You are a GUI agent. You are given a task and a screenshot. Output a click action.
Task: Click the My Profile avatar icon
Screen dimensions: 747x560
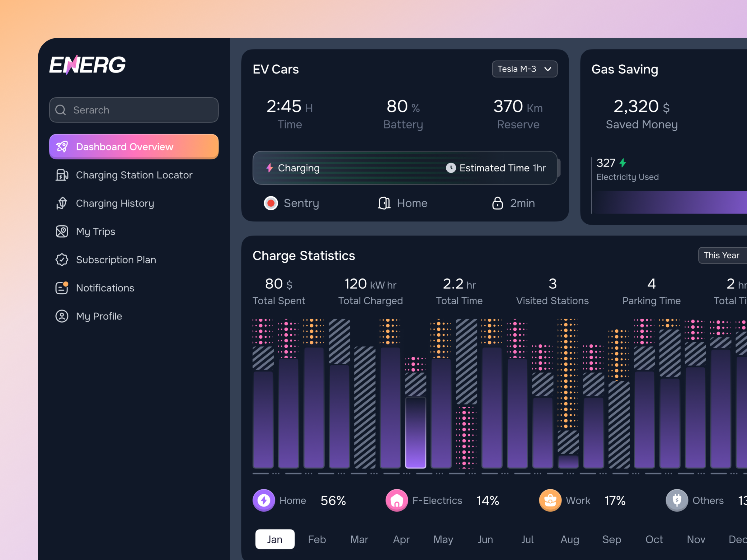click(x=62, y=316)
